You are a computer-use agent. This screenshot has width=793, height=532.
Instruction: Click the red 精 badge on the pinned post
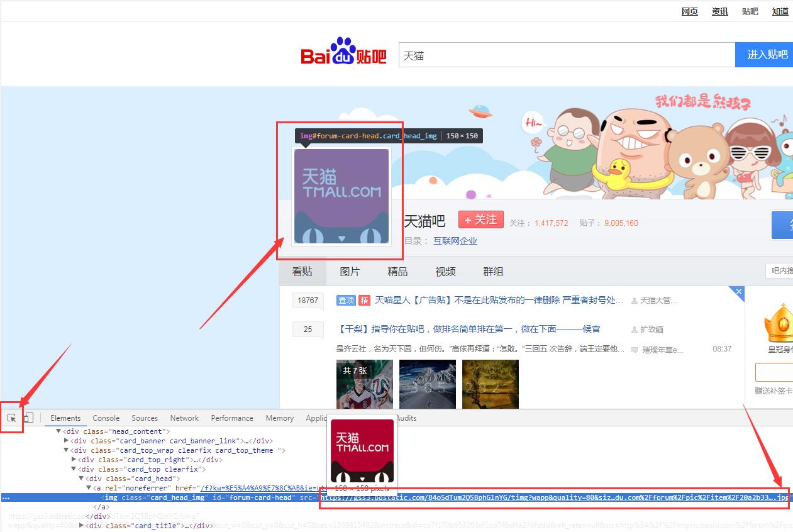coord(364,301)
